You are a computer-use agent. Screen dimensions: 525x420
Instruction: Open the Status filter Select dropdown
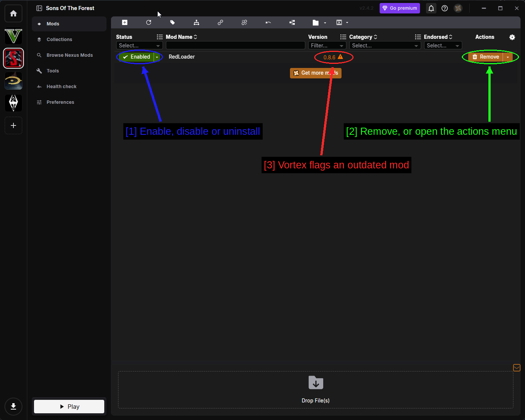(x=139, y=46)
